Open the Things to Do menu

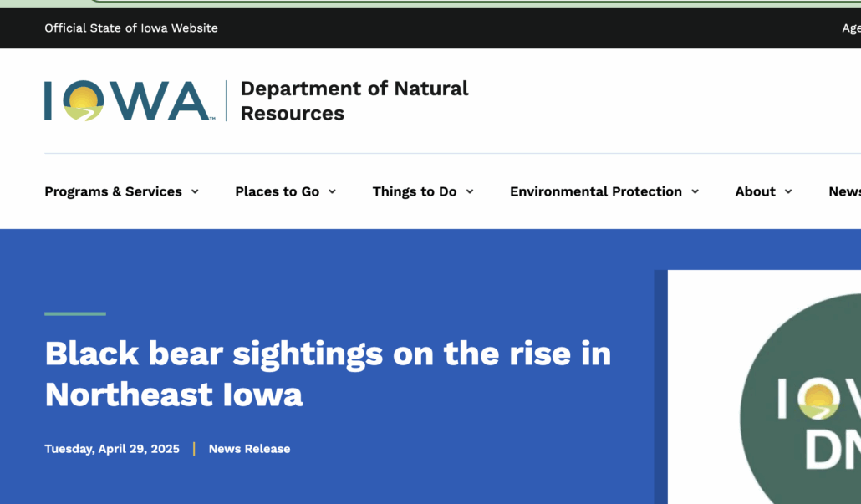(x=415, y=191)
